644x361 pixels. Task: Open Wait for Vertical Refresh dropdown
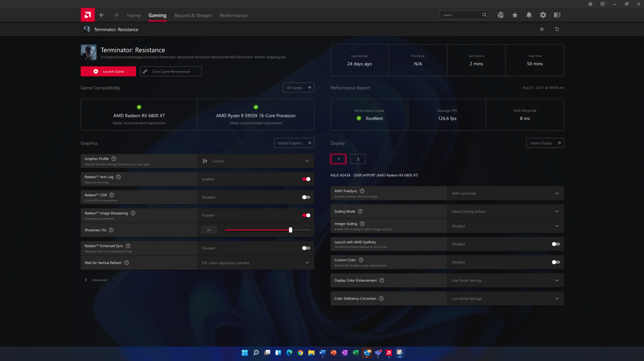click(256, 263)
